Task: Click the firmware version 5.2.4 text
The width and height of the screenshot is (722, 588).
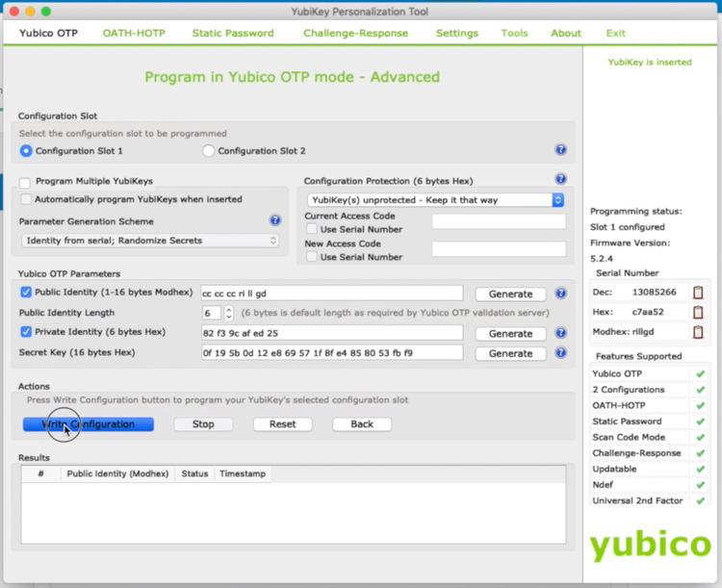Action: coord(602,259)
